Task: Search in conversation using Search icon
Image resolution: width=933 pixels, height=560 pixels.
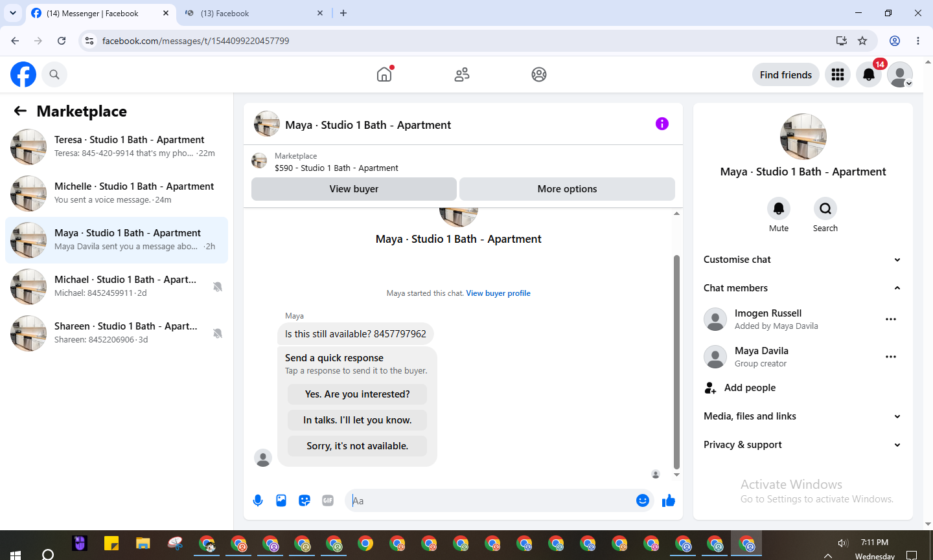Action: tap(825, 208)
